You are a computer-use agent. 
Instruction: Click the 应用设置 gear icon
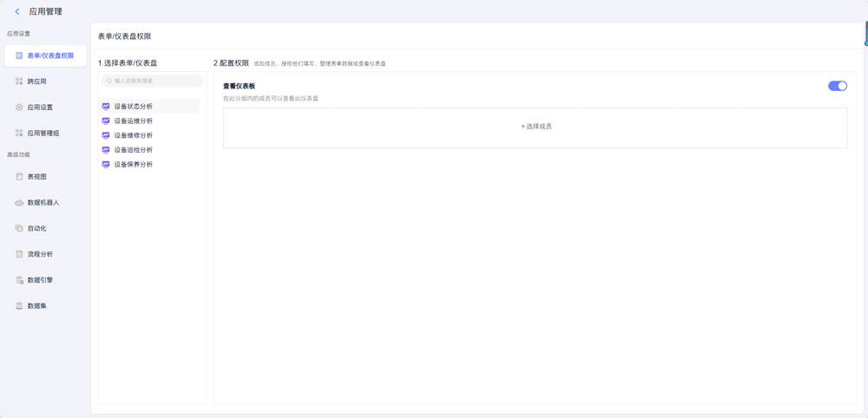point(19,108)
